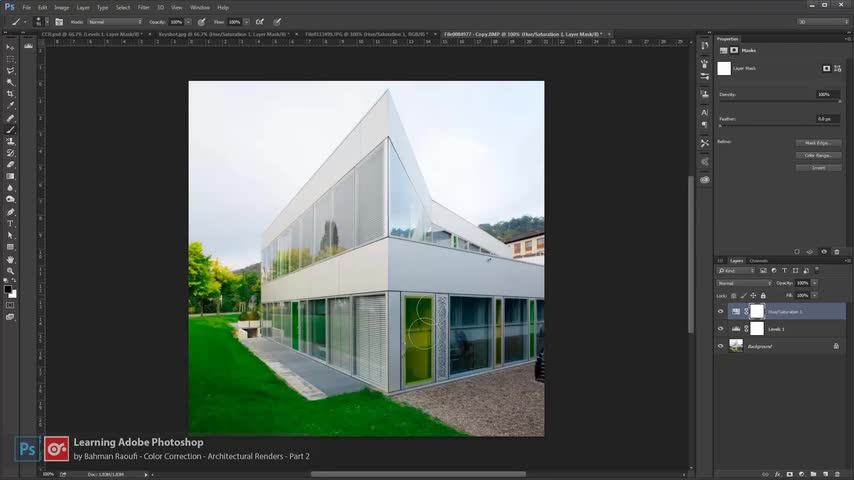The height and width of the screenshot is (480, 854).
Task: Click the mask Density value field
Action: 827,94
